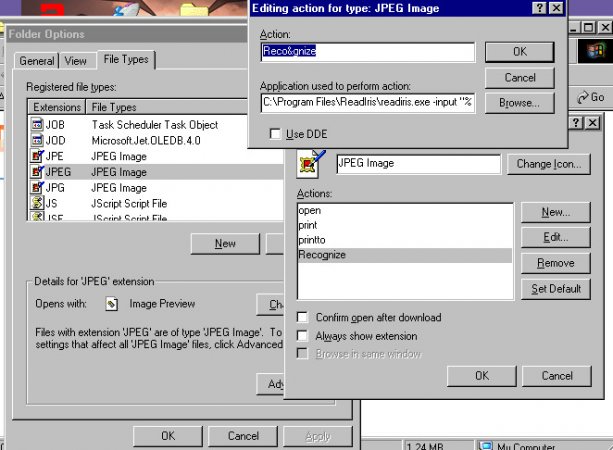Click help question mark in Editing action dialog
613x450 pixels.
[x=540, y=8]
